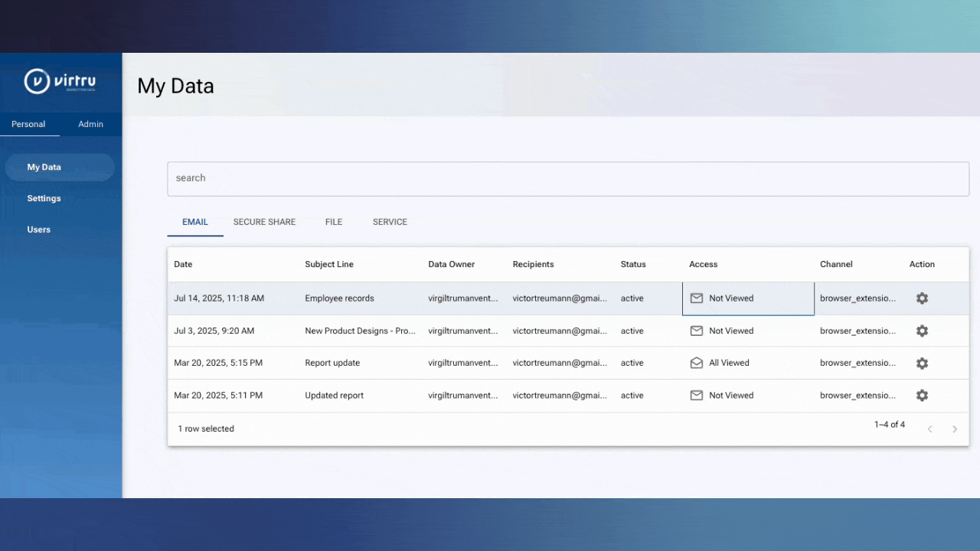Click the next page chevron

pyautogui.click(x=955, y=429)
